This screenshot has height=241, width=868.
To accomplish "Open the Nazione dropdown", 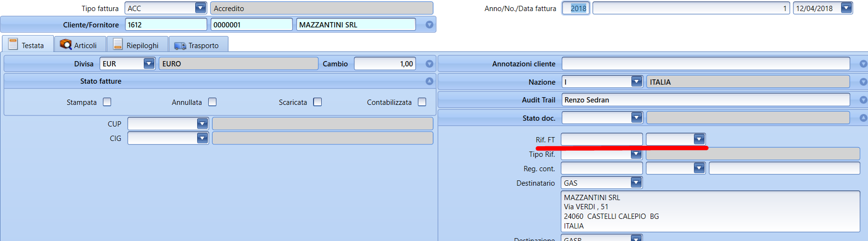I will tap(637, 82).
